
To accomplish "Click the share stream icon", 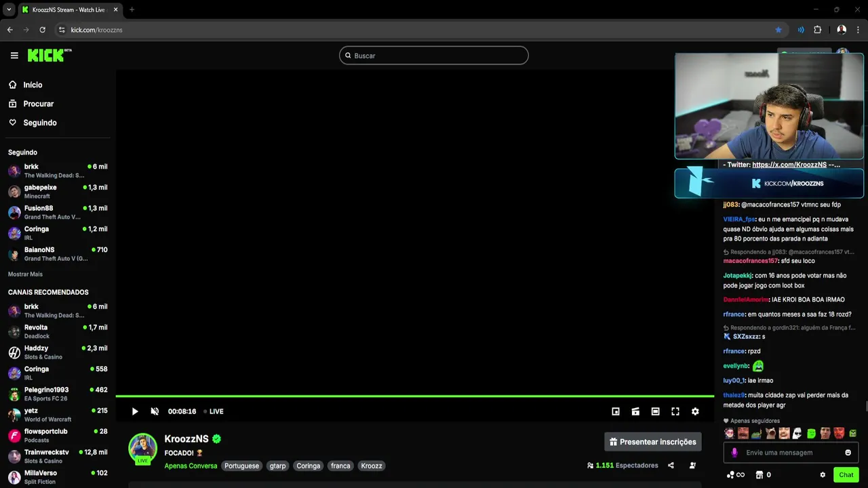I will (671, 466).
